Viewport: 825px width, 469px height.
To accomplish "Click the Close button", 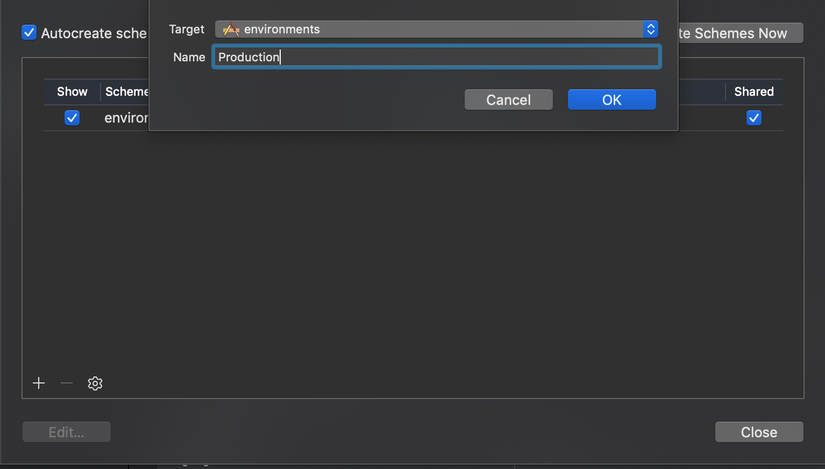I will [x=759, y=432].
